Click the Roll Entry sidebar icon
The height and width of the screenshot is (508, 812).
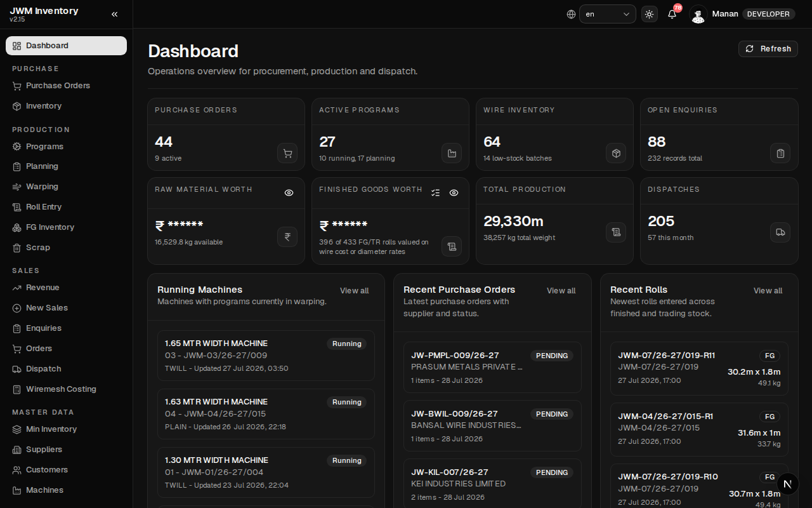click(x=17, y=207)
